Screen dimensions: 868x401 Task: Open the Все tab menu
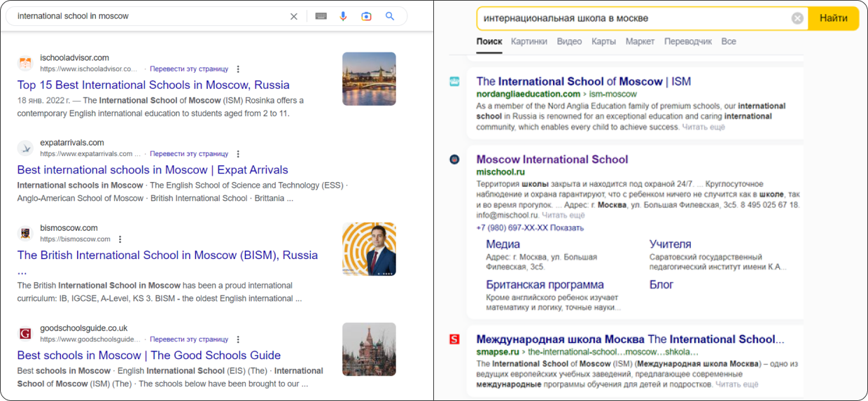(x=729, y=41)
